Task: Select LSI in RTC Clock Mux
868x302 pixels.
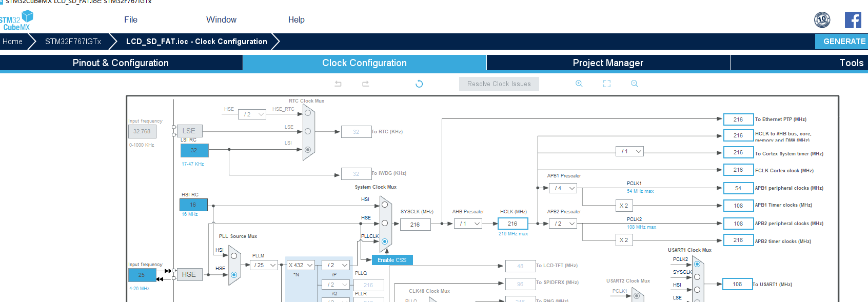Action: [308, 150]
